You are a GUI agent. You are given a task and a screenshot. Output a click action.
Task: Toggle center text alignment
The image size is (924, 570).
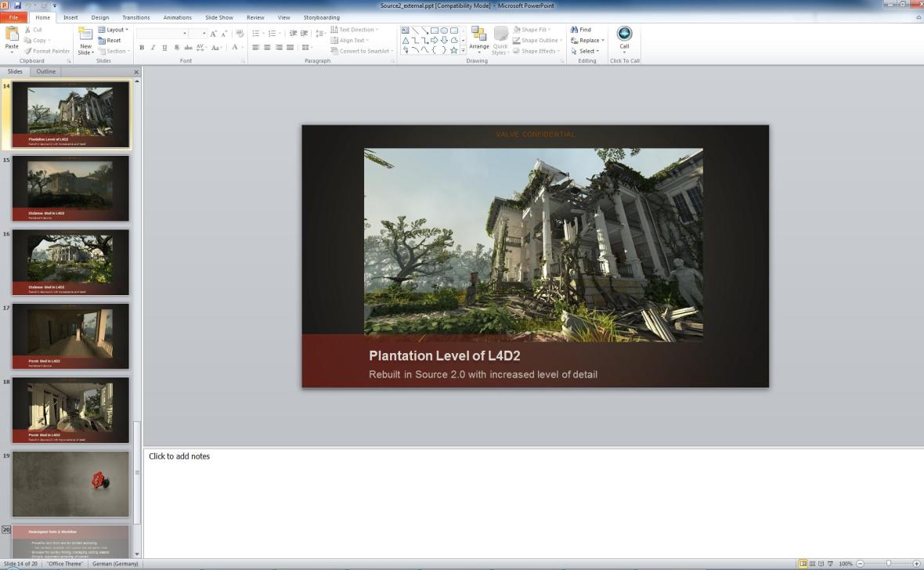click(266, 47)
